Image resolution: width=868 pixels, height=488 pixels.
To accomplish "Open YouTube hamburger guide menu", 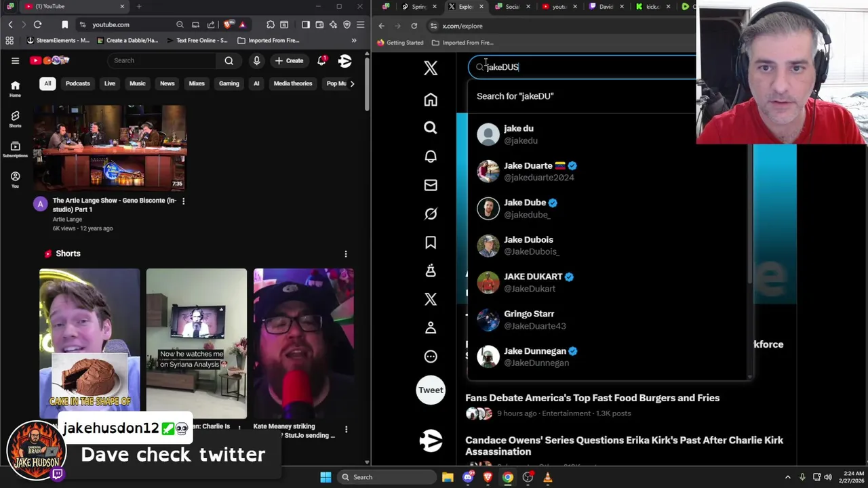I will coord(15,60).
